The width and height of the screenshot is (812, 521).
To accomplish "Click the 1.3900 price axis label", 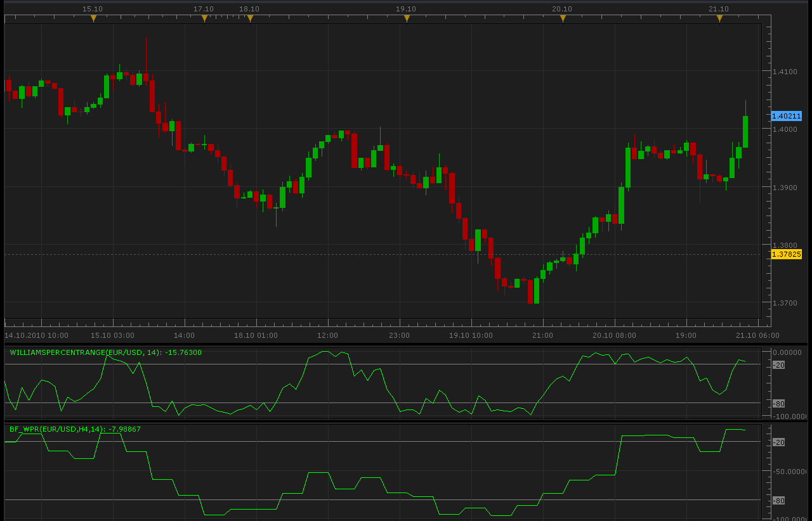I will click(785, 188).
